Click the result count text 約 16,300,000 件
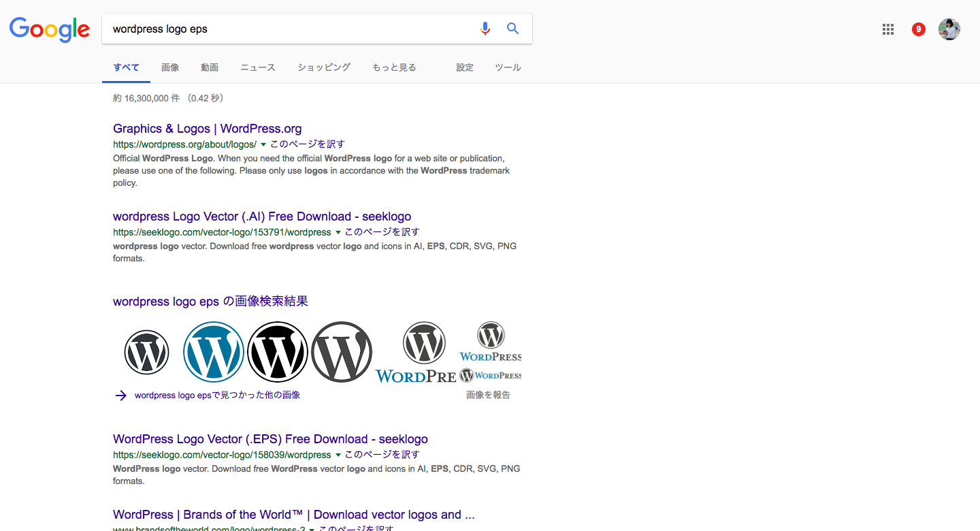This screenshot has width=980, height=531. [146, 98]
